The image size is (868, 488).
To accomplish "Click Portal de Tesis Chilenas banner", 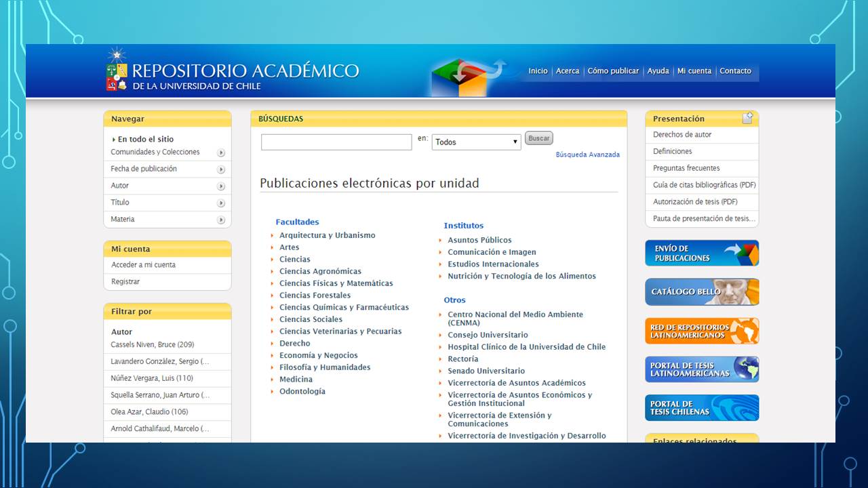I will (702, 408).
